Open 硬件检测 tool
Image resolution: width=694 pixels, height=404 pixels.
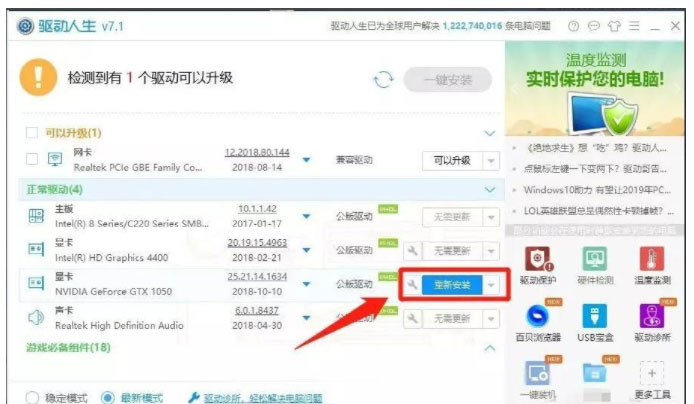pos(595,266)
